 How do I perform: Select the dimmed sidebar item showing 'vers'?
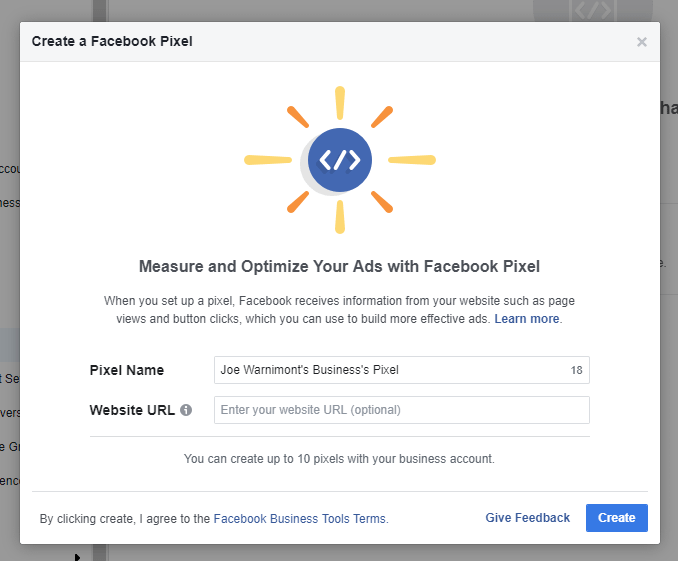point(10,412)
